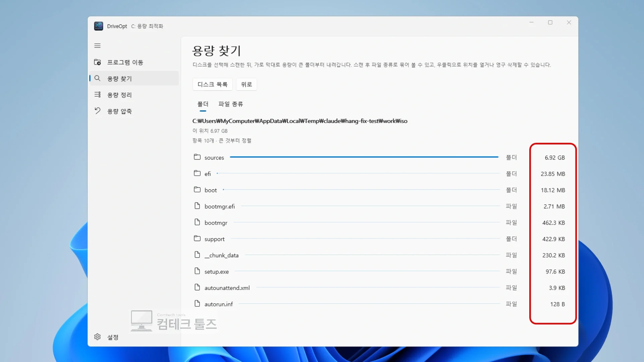
Task: Open 프로그램 이동 in the sidebar
Action: [134, 62]
